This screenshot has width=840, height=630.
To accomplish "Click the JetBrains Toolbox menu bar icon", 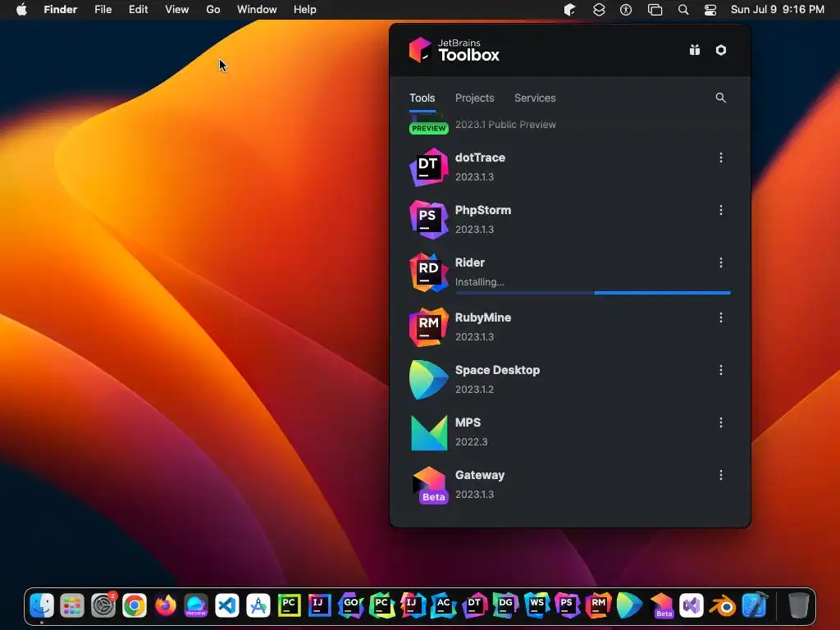I will point(569,10).
